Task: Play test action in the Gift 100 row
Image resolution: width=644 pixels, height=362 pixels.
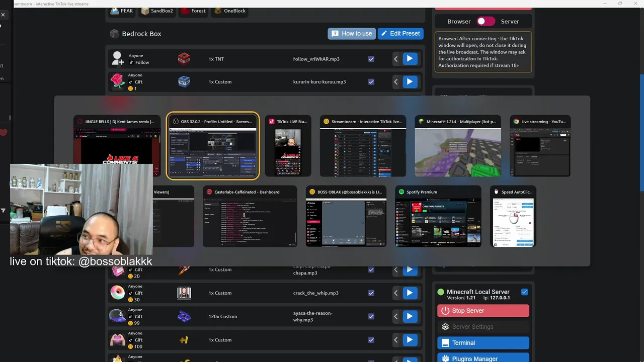Action: (x=410, y=340)
